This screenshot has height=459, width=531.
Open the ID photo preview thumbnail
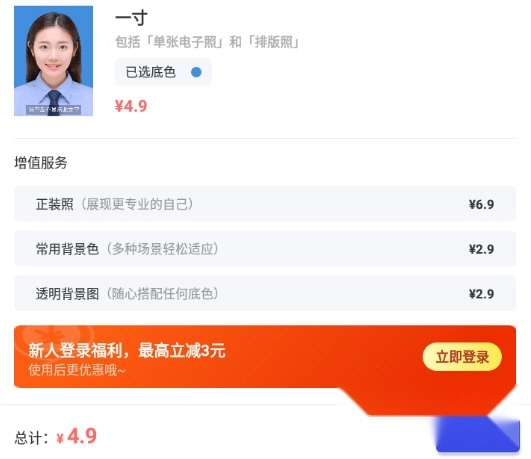[x=54, y=61]
